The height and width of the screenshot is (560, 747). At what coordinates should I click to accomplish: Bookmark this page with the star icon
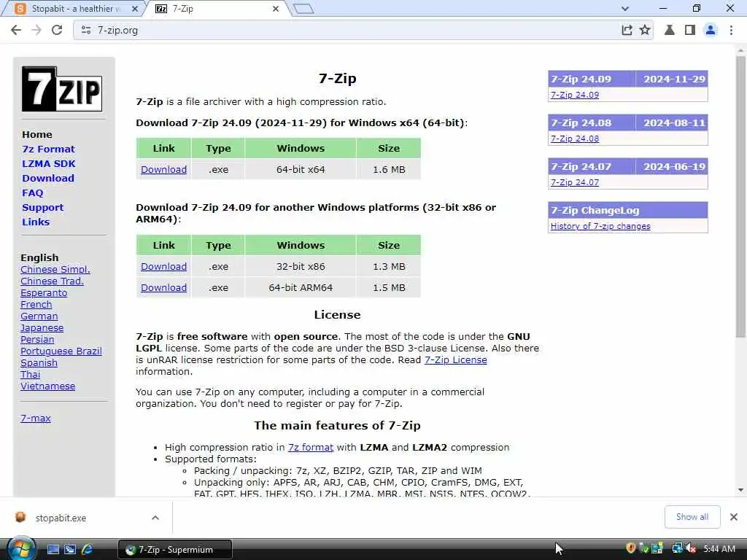tap(645, 30)
